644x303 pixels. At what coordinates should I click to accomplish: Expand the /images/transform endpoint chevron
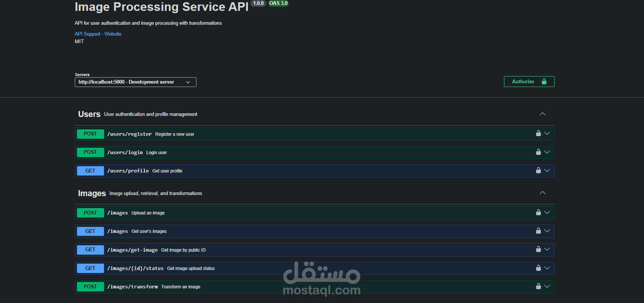[x=547, y=286]
